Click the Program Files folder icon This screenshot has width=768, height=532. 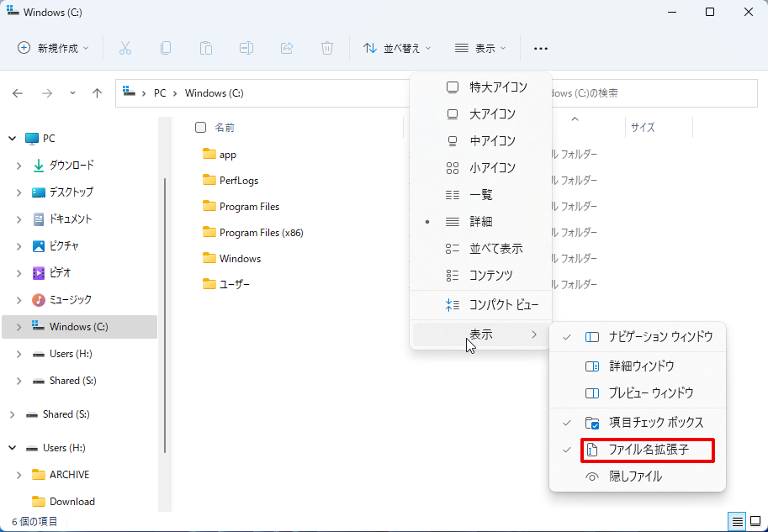click(209, 206)
